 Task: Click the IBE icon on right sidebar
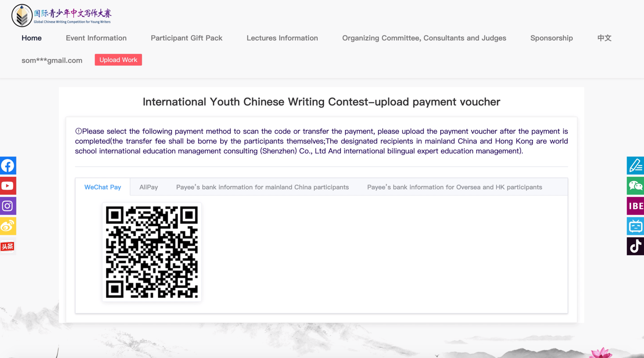point(636,206)
